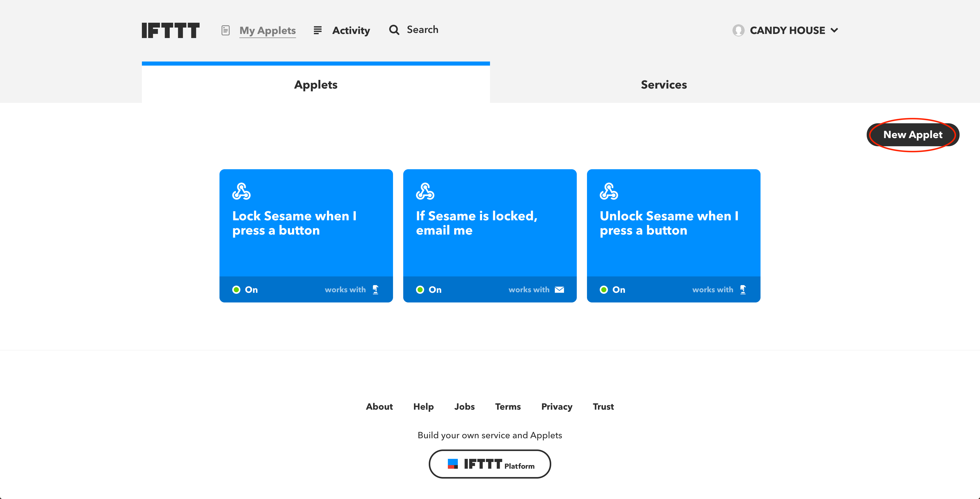Open the If Sesame is locked email me applet

(x=490, y=236)
